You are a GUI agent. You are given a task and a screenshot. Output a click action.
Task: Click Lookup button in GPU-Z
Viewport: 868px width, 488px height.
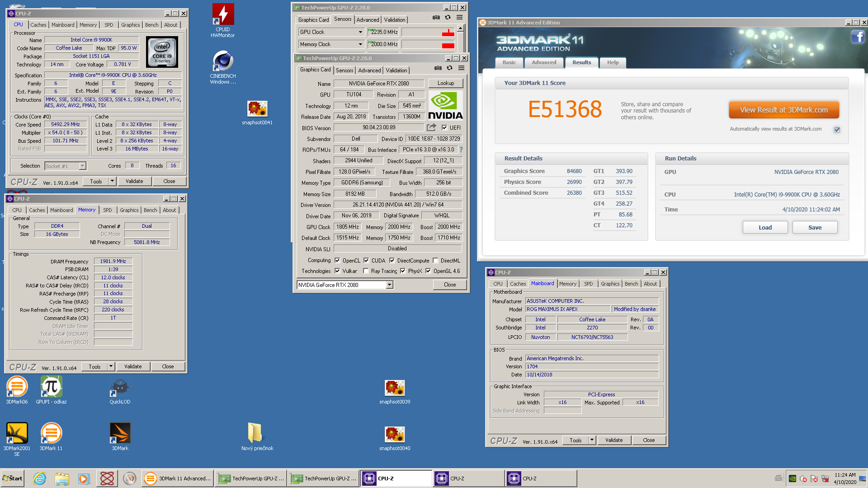click(x=445, y=83)
